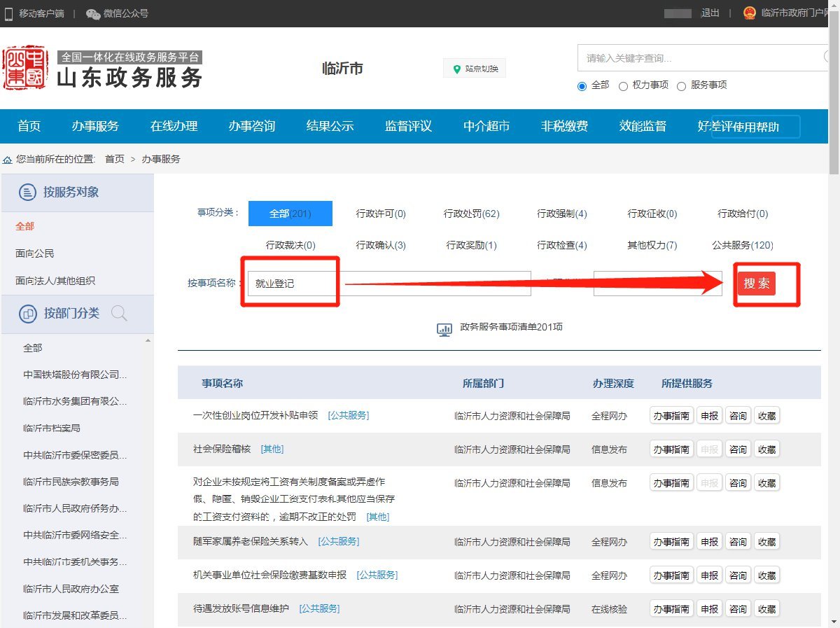Select 临沂市档案局 in department list
The height and width of the screenshot is (628, 840).
point(52,428)
